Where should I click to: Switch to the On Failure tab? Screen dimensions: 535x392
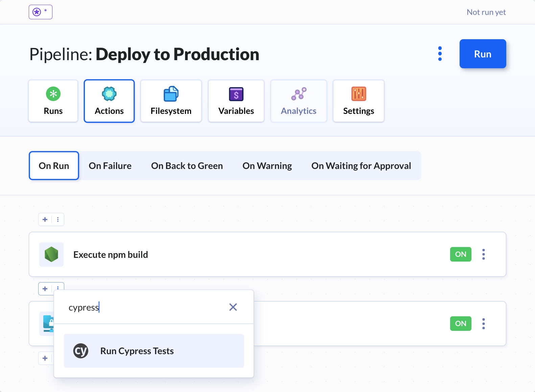tap(110, 166)
